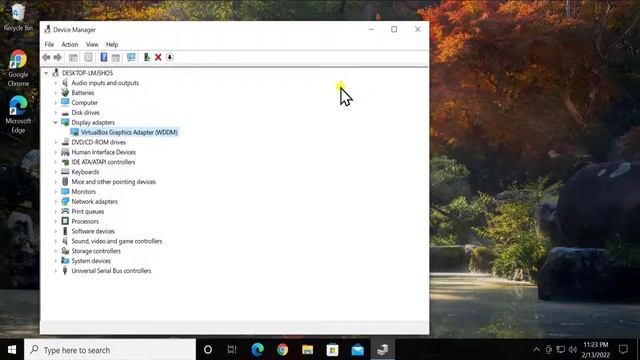Open Microsoft Edge from the taskbar
Viewport: 640px width, 360px height.
click(258, 350)
